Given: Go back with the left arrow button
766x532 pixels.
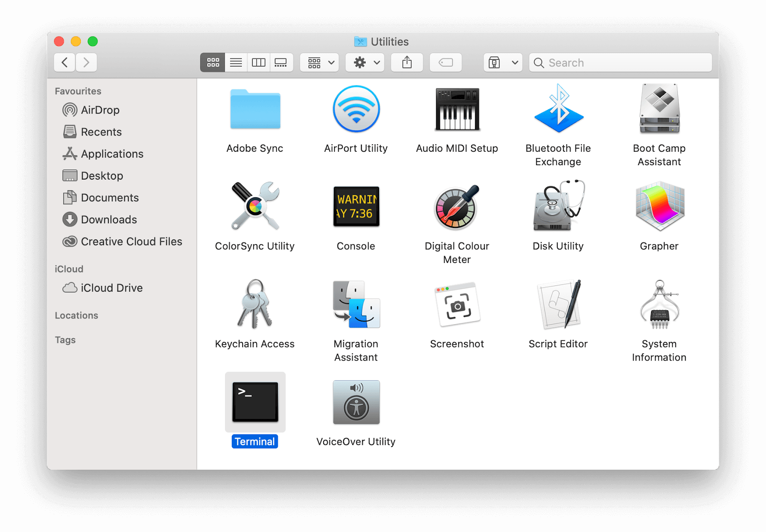Looking at the screenshot, I should [x=65, y=62].
